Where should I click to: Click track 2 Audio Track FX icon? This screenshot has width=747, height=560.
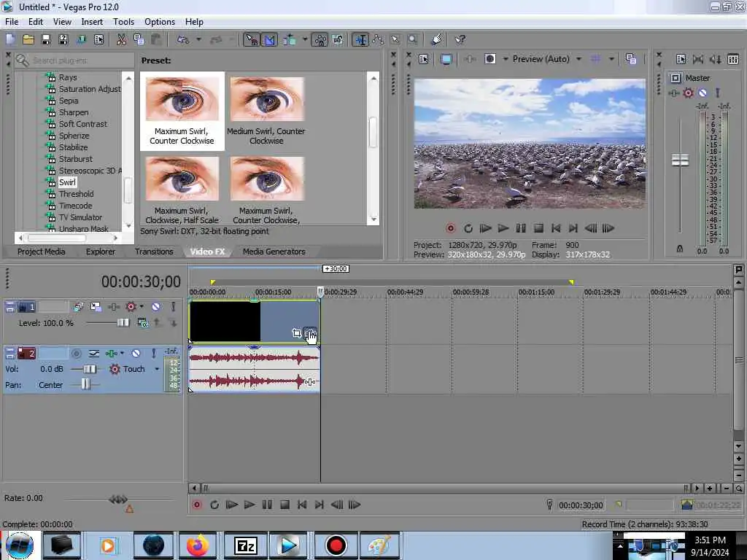(x=112, y=354)
